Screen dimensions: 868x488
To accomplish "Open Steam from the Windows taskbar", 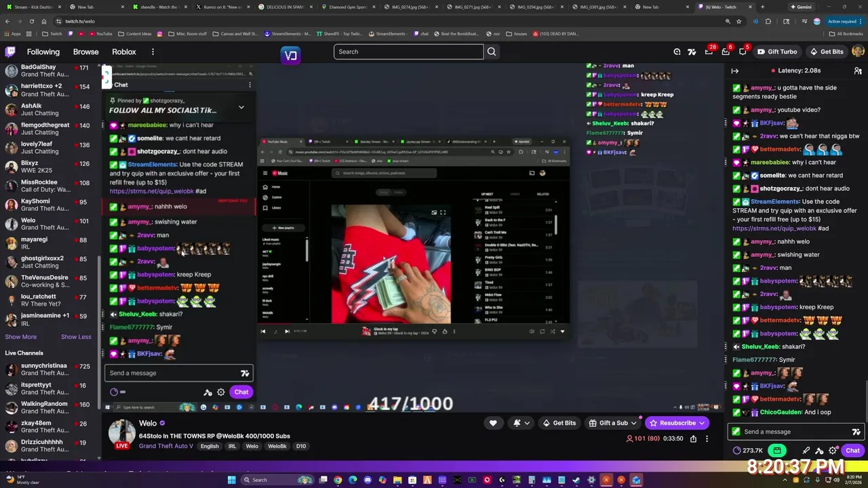I will (x=576, y=480).
